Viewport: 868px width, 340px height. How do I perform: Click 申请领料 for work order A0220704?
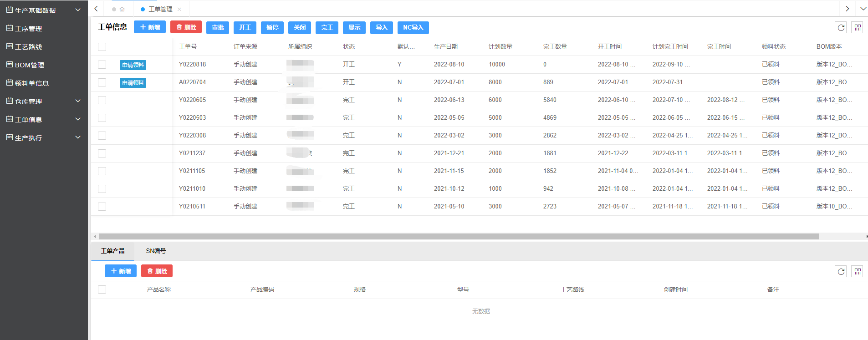tap(133, 83)
